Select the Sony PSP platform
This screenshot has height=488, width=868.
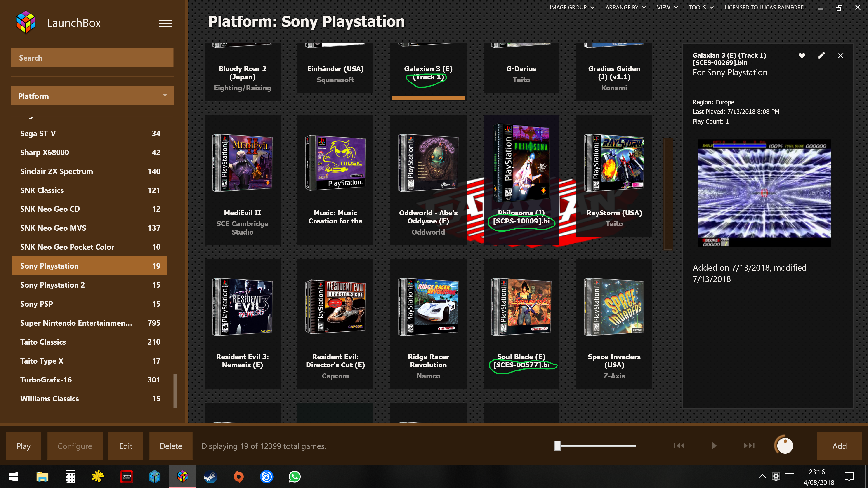click(x=90, y=304)
